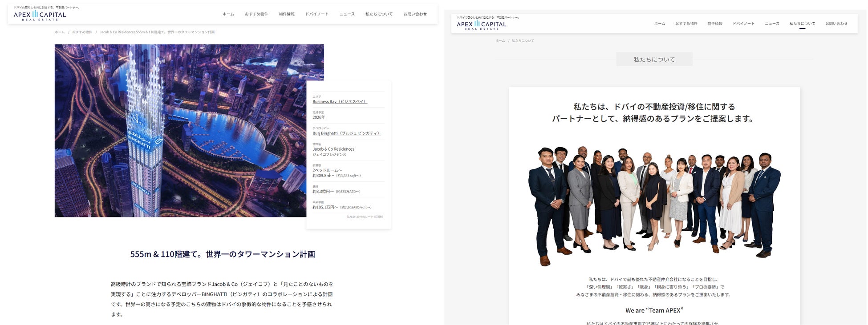868x325 pixels.
Task: Open ホーム in the property page navigation bar
Action: pos(228,14)
